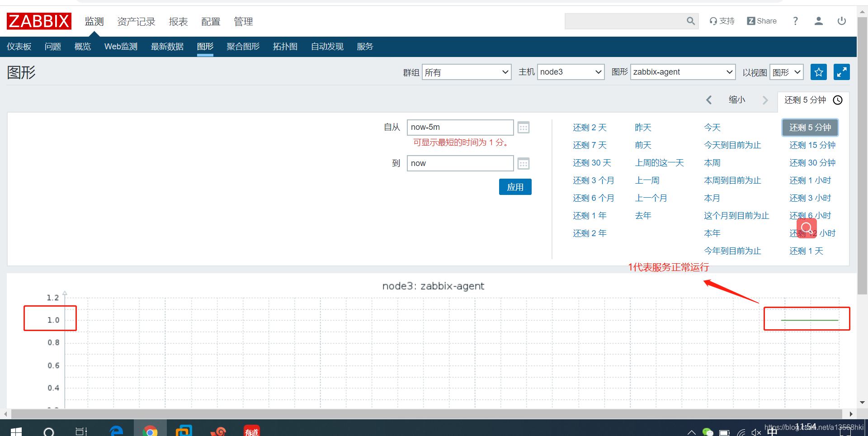Toggle the 还剩 5 分钟 time selector tab
The image size is (868, 436).
[813, 100]
